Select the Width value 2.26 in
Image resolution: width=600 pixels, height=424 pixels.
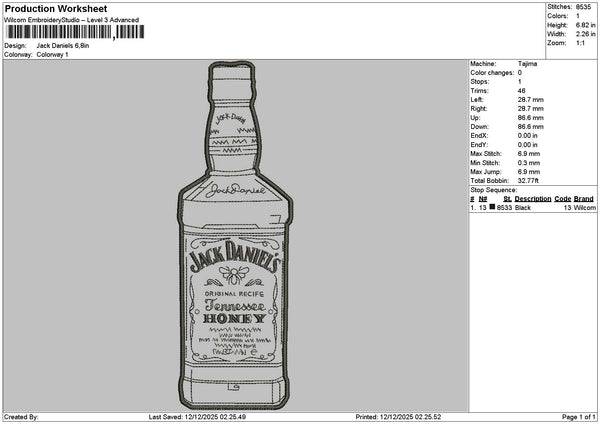point(585,34)
